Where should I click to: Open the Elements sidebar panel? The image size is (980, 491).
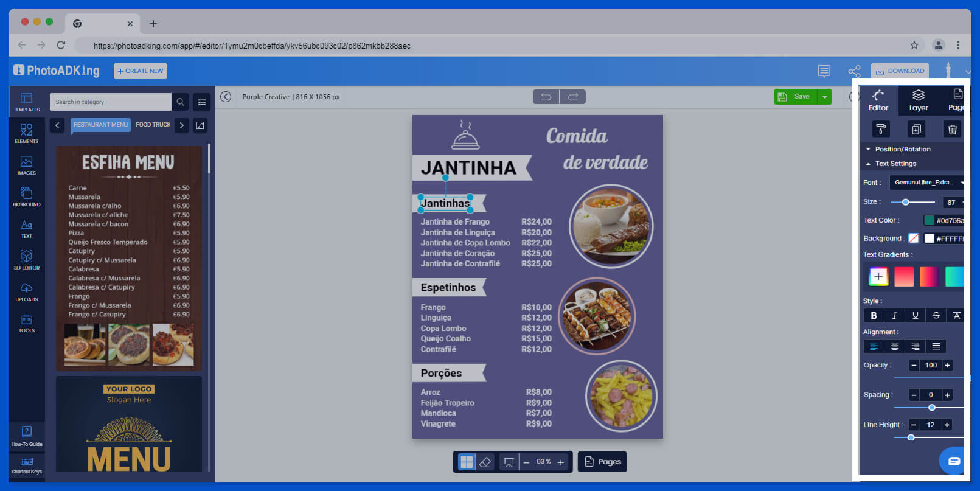[26, 133]
